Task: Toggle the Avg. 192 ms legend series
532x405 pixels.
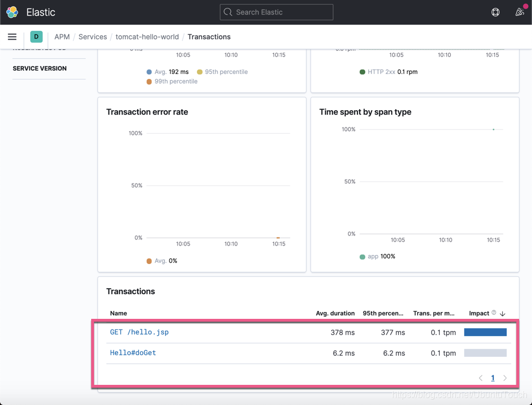Action: (x=168, y=72)
